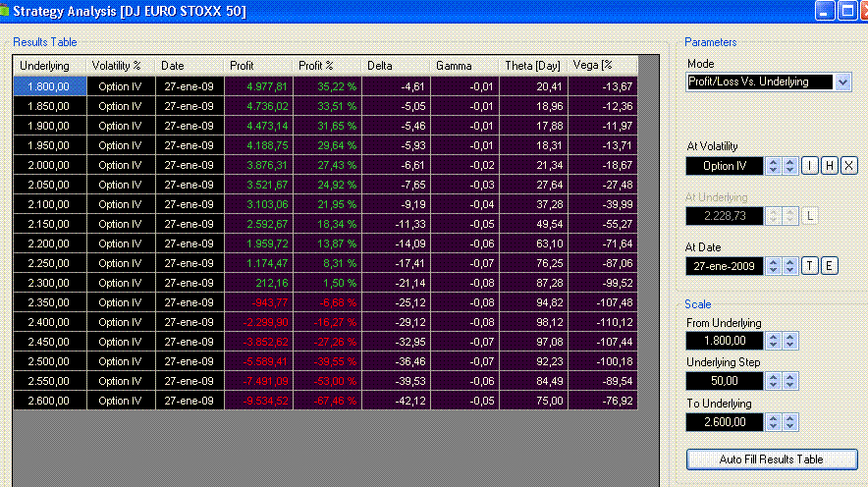Select the 2.600,00 underlying cell
Viewport: 868px width, 487px height.
tap(50, 401)
